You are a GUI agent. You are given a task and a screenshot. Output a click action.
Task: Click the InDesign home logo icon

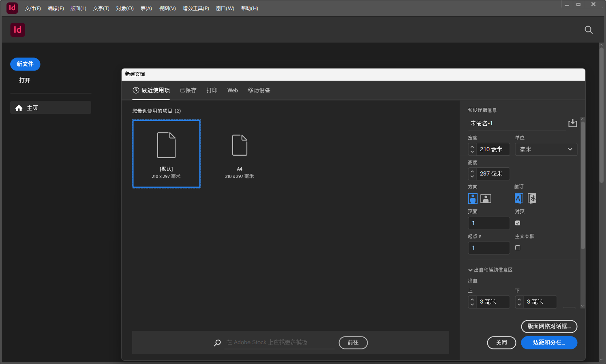point(17,30)
